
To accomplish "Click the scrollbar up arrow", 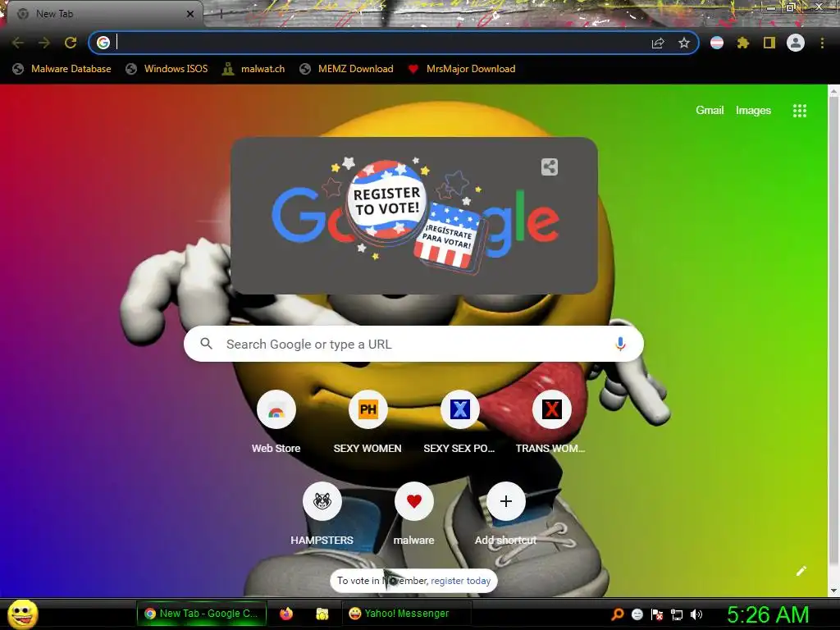I will (833, 92).
